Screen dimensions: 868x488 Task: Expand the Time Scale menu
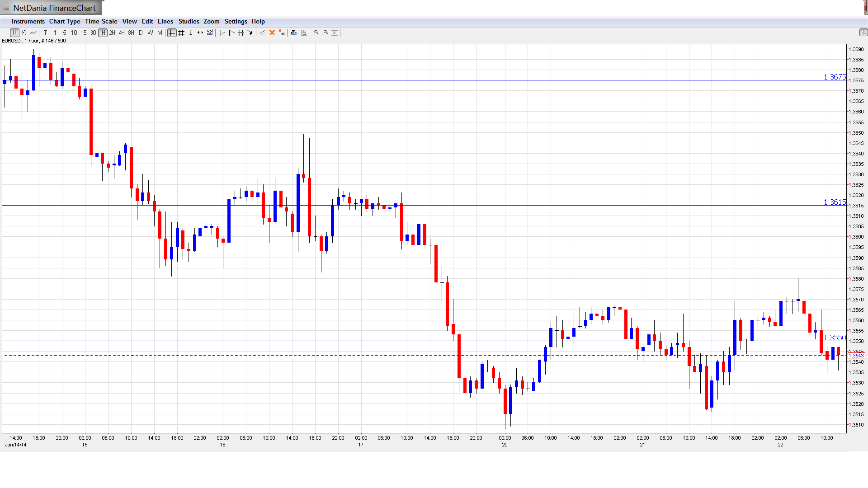point(101,21)
